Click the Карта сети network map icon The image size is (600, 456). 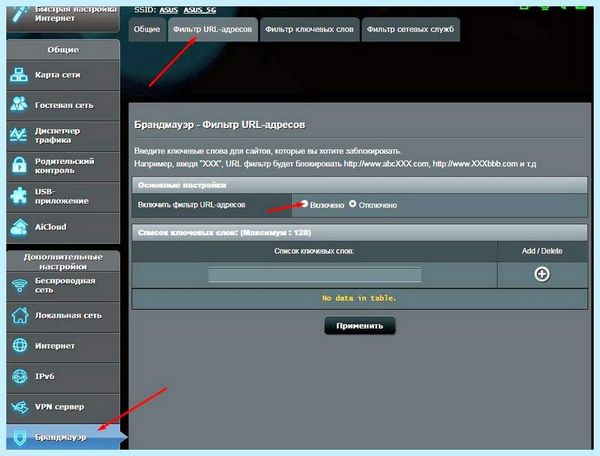tap(19, 75)
